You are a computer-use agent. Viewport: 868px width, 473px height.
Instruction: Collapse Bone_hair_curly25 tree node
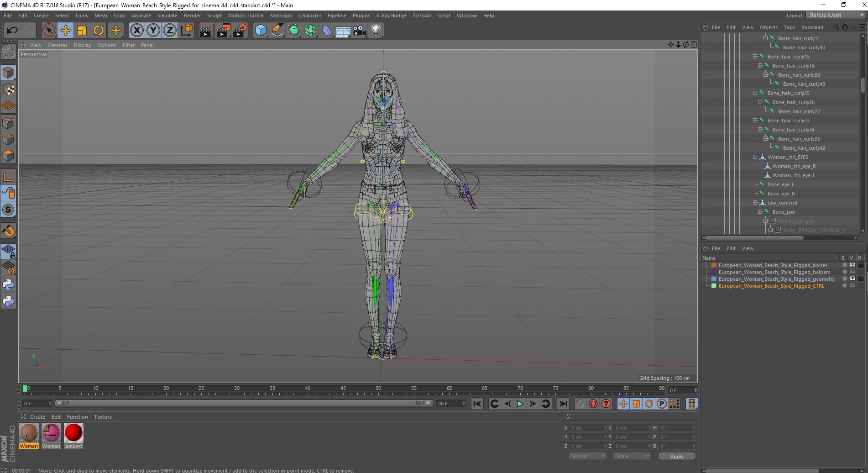point(755,93)
